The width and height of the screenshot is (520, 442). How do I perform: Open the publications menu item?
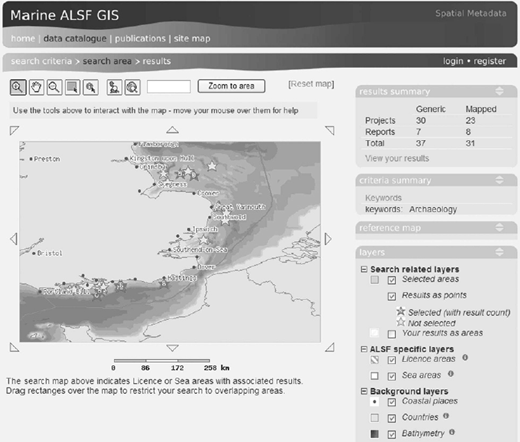click(140, 39)
